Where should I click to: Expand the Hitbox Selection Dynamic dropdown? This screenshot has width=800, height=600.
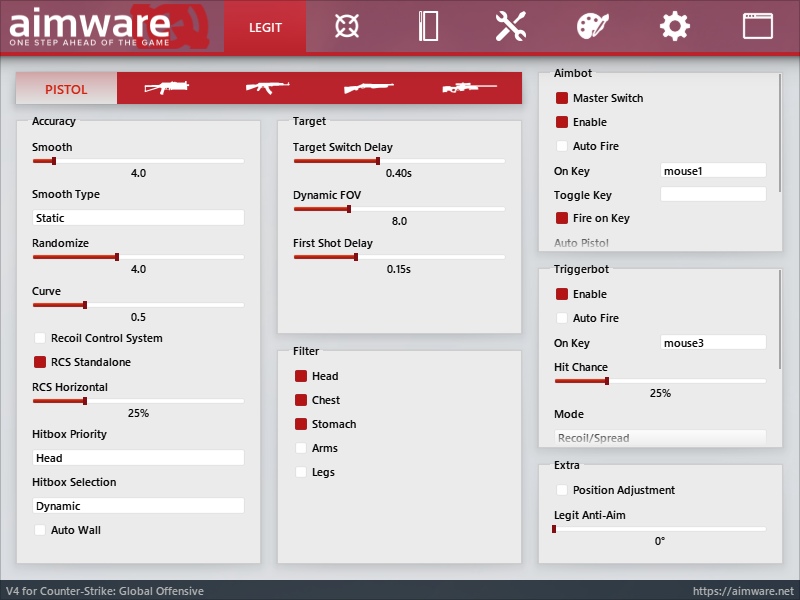coord(138,506)
